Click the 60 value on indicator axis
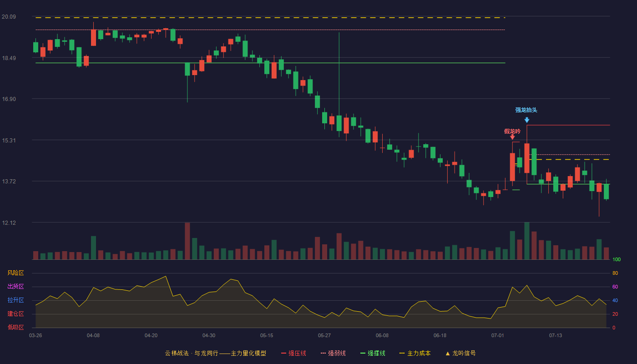Screen dimensions: 637x364 [615, 287]
